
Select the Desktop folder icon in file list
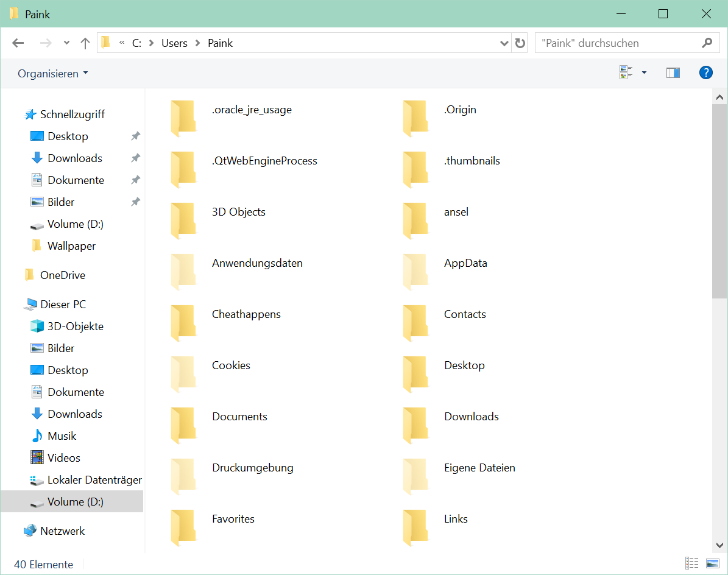coord(415,374)
